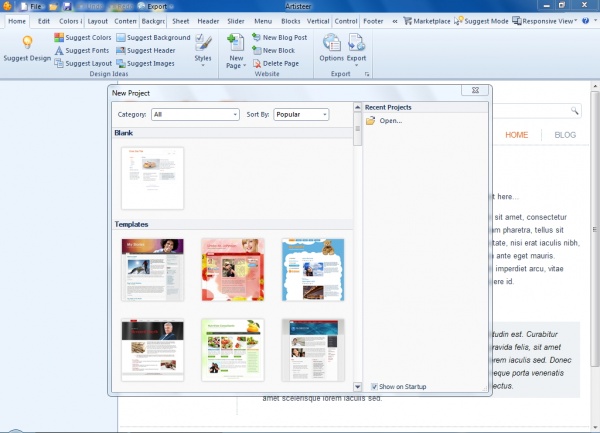Click the Artisteer application logo
Screen dimensions: 600x433
click(7, 6)
